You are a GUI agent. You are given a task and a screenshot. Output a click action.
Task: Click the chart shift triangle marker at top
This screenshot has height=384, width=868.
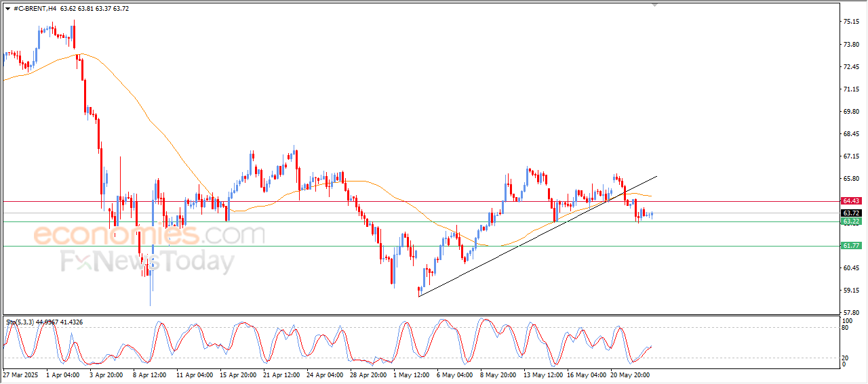654,5
